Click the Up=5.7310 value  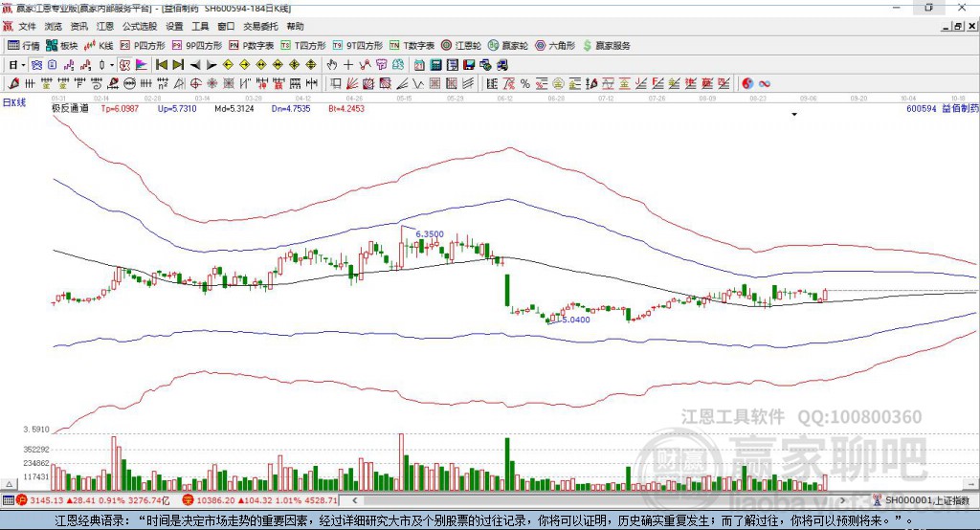point(177,108)
